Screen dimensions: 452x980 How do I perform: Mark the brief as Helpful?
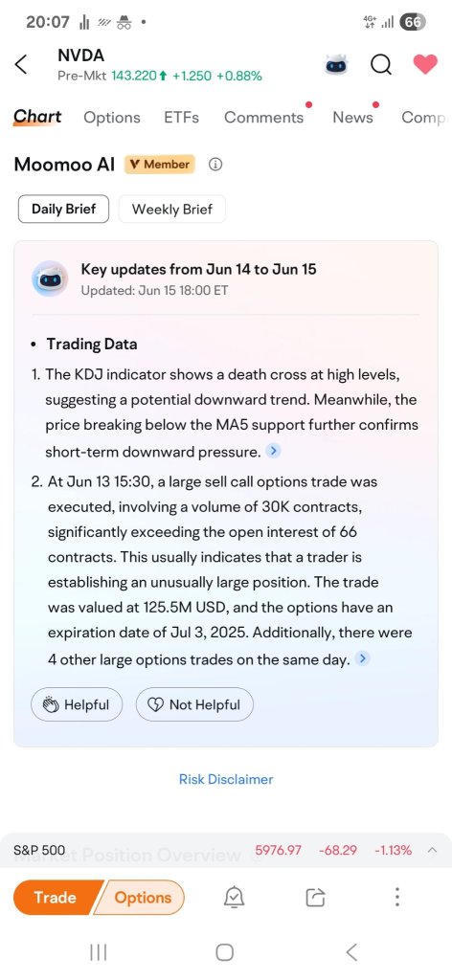[x=77, y=705]
